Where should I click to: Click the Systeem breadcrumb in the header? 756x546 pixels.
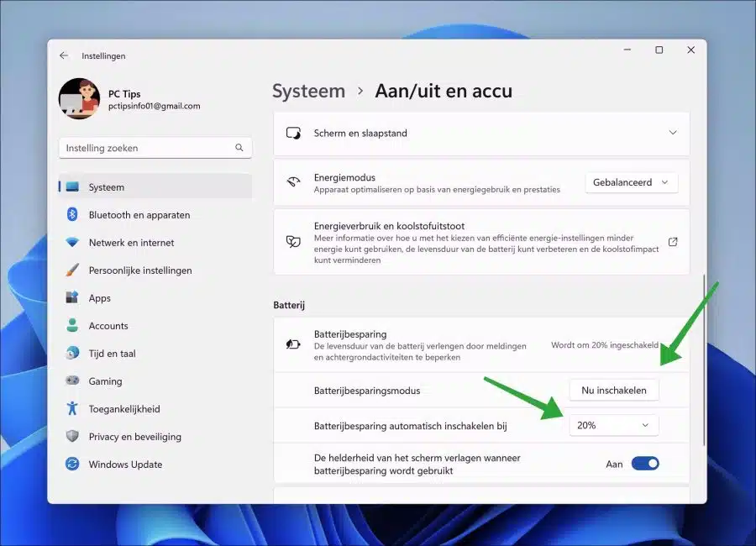(x=308, y=91)
